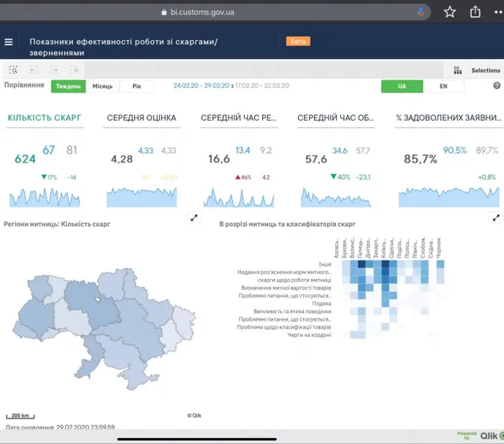Click the clear all selections icon

click(74, 70)
